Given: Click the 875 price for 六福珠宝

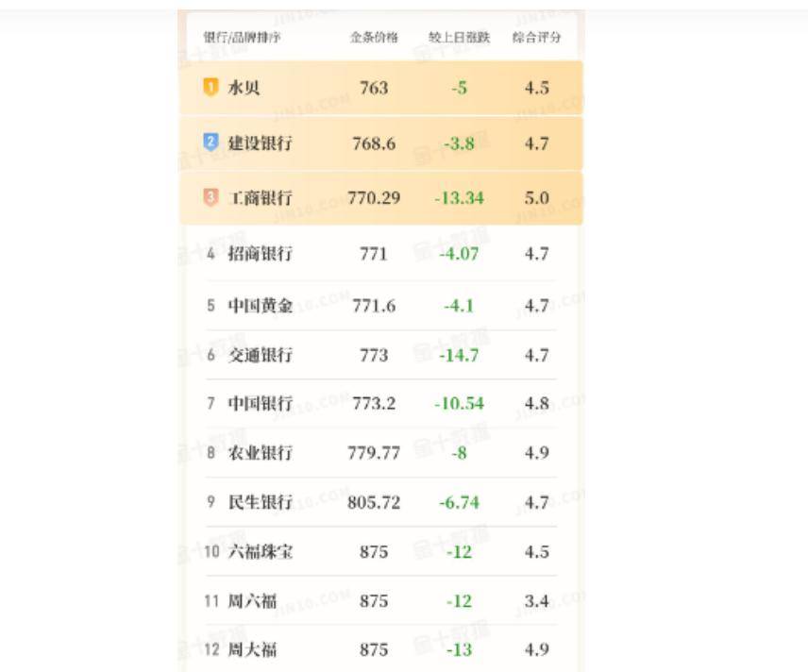Looking at the screenshot, I should 374,551.
